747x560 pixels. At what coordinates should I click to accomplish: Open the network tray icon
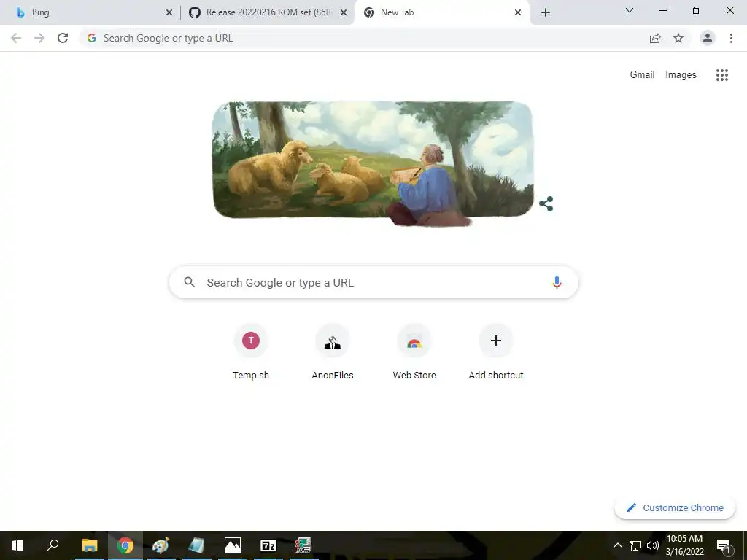pyautogui.click(x=635, y=545)
